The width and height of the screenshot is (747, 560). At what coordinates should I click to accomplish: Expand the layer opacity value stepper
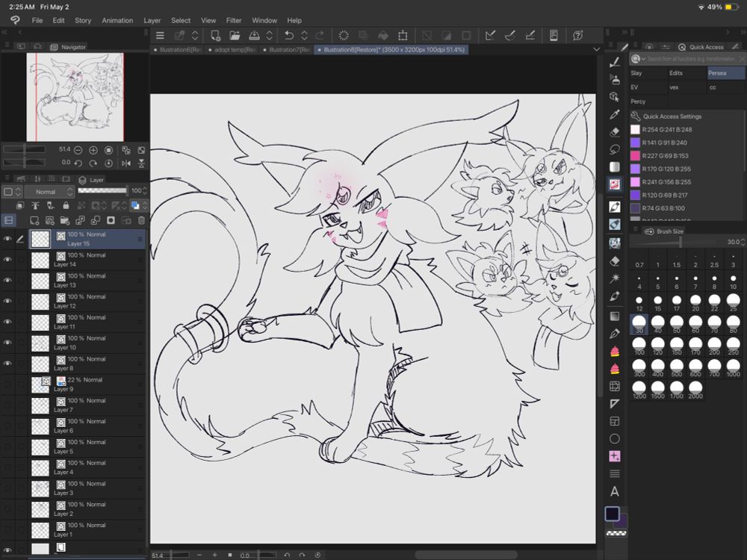[x=145, y=191]
